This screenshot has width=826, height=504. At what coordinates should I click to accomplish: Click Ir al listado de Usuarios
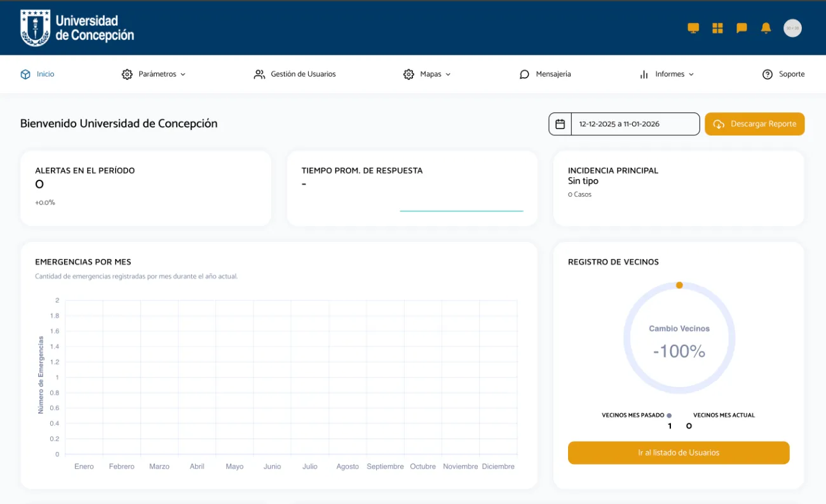[678, 453]
